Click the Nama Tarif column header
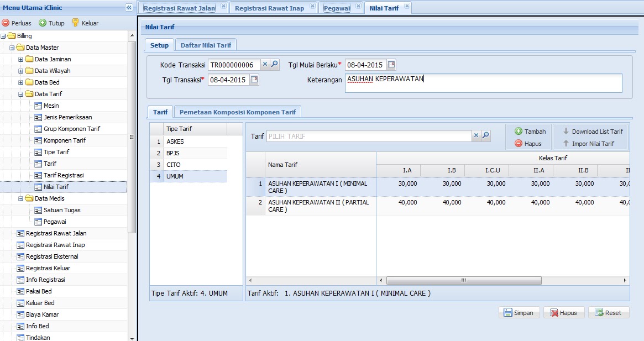Image resolution: width=644 pixels, height=341 pixels. coord(321,164)
